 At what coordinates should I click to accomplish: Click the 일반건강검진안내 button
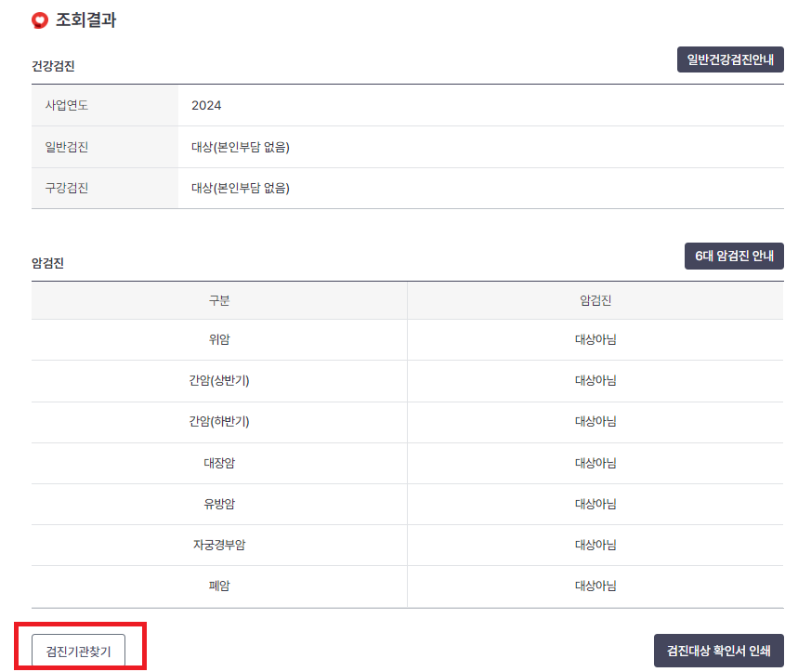[x=730, y=59]
